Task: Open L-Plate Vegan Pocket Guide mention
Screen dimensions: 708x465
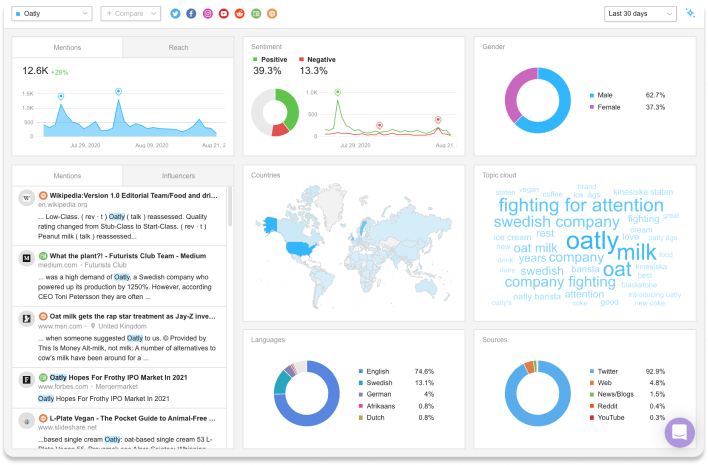Action: coord(132,418)
